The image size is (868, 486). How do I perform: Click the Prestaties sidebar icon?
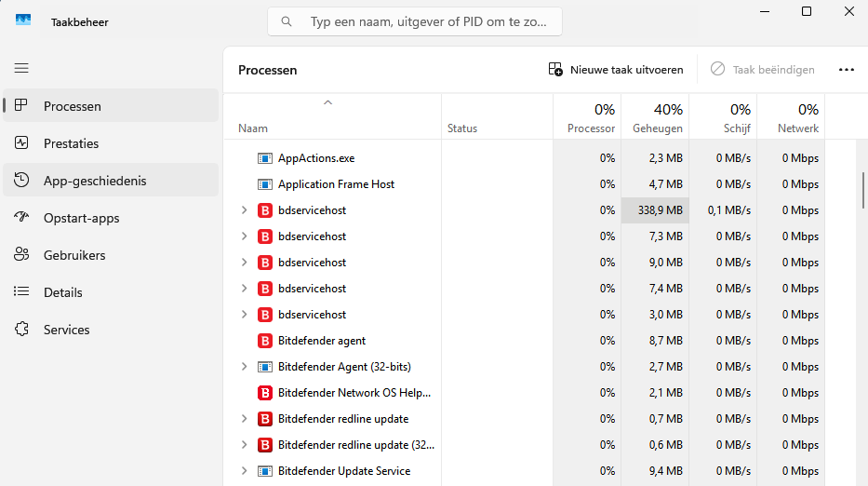pyautogui.click(x=21, y=143)
